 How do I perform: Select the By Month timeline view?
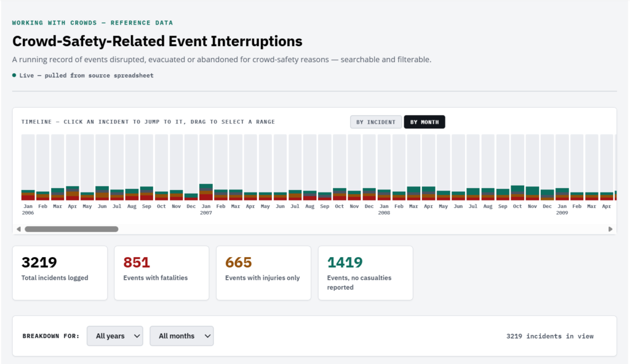click(425, 122)
